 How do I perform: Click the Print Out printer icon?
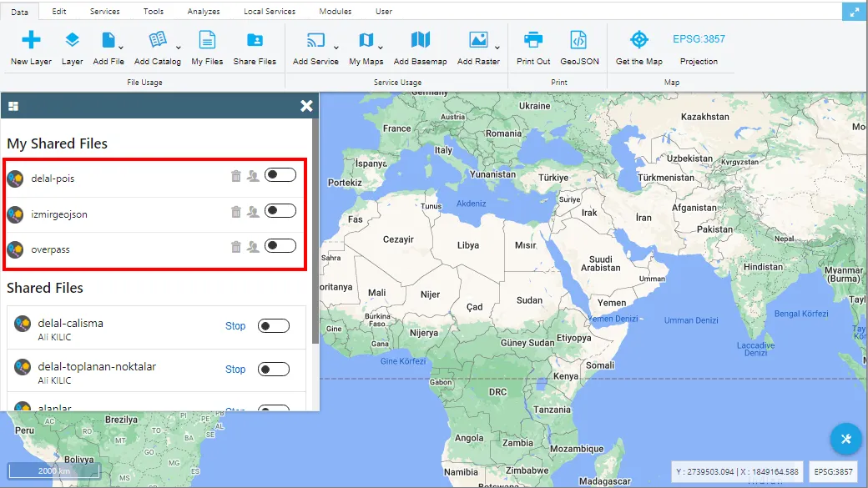(x=533, y=40)
